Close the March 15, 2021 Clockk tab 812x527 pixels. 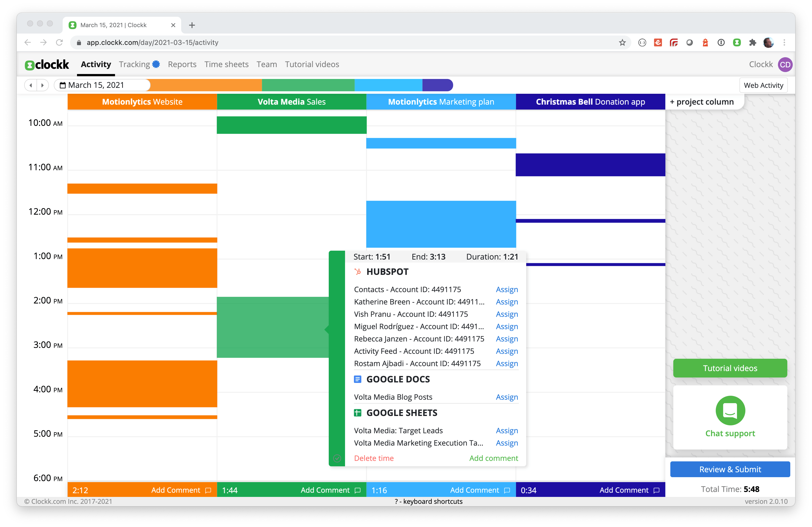(173, 25)
